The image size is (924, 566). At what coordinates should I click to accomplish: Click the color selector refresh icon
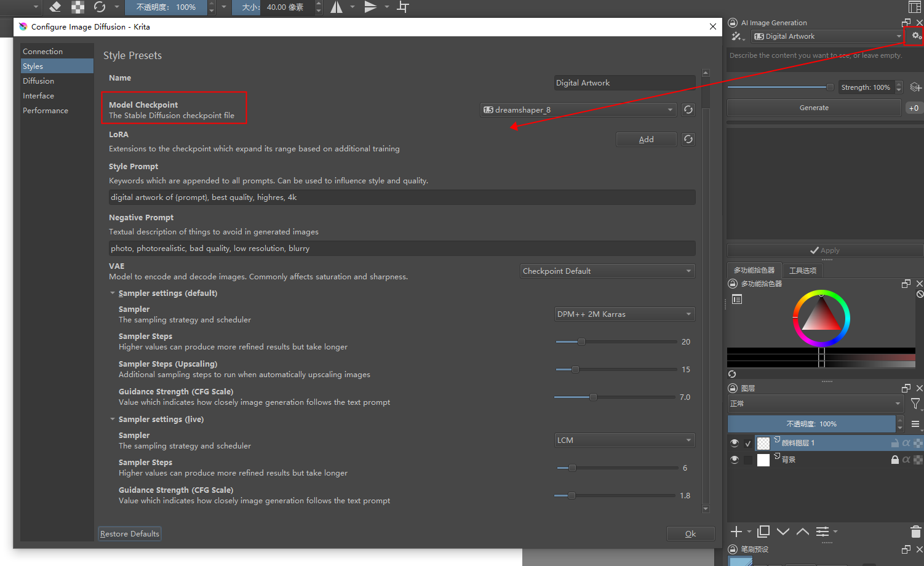coord(732,374)
